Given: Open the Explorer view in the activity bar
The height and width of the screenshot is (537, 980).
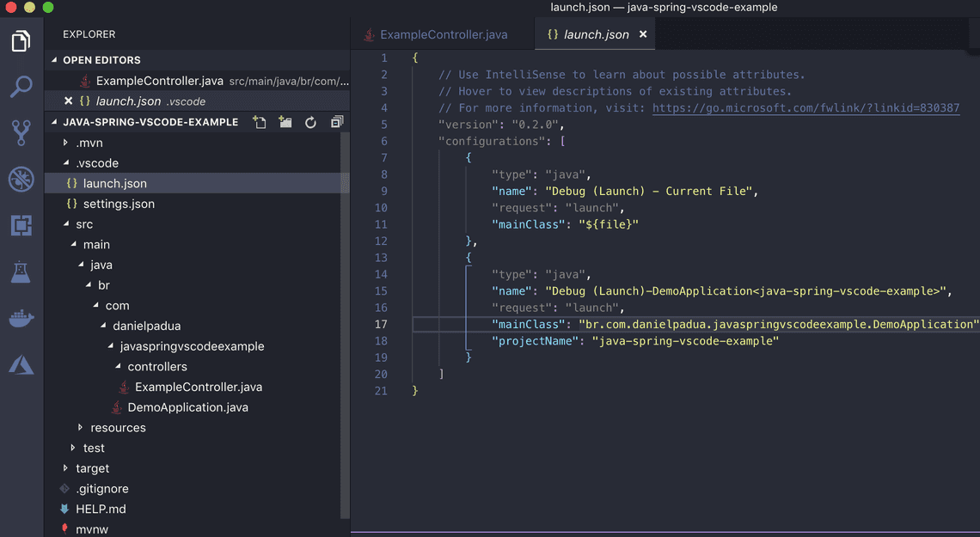Looking at the screenshot, I should click(x=21, y=40).
